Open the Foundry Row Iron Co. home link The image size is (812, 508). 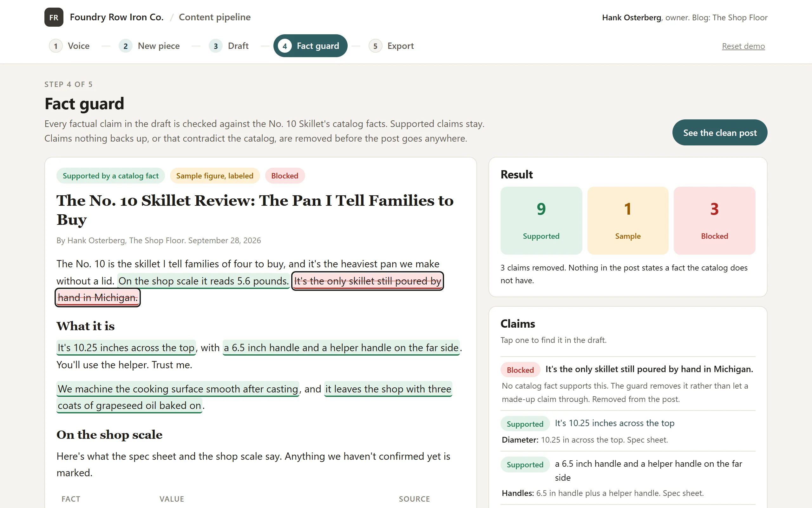coord(116,17)
